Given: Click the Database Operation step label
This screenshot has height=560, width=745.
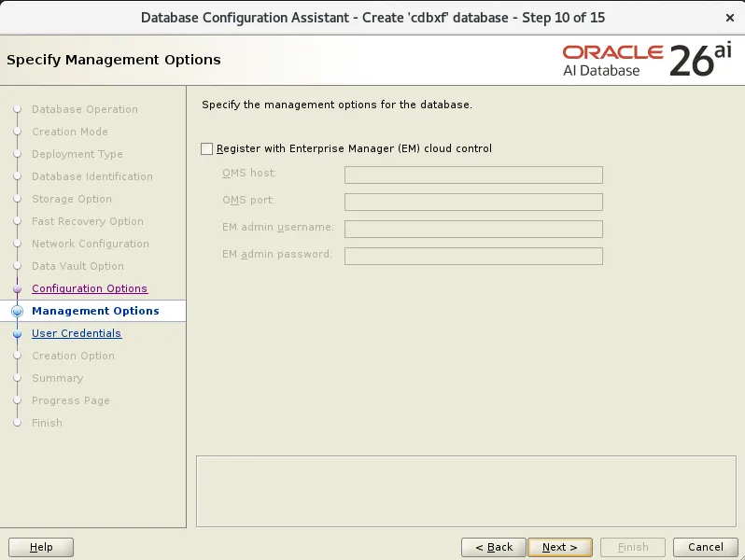Looking at the screenshot, I should coord(85,109).
